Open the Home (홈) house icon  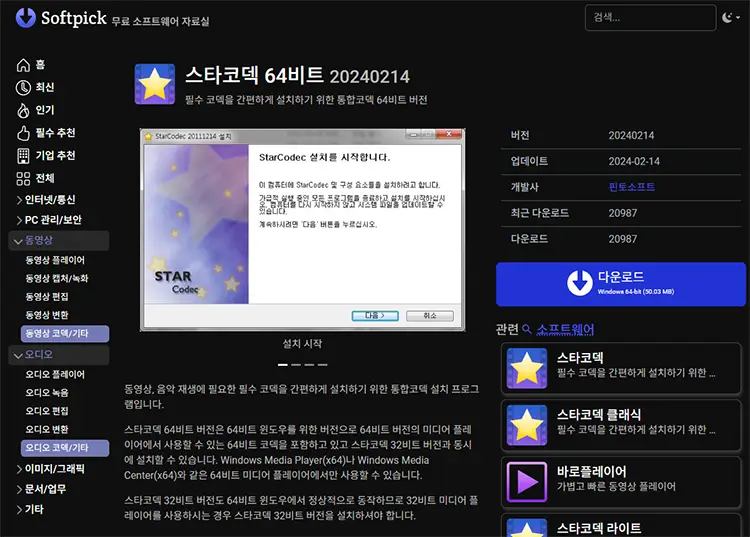point(23,65)
